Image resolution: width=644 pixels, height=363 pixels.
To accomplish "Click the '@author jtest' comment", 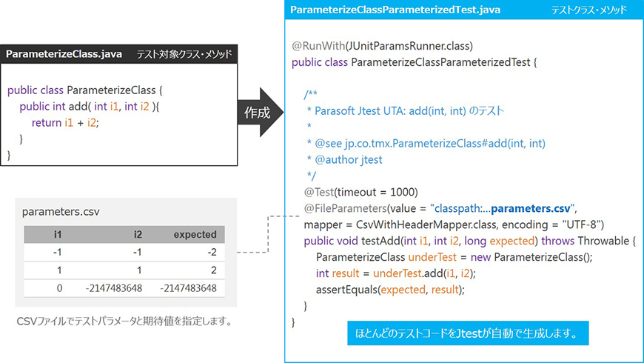I will click(x=345, y=159).
